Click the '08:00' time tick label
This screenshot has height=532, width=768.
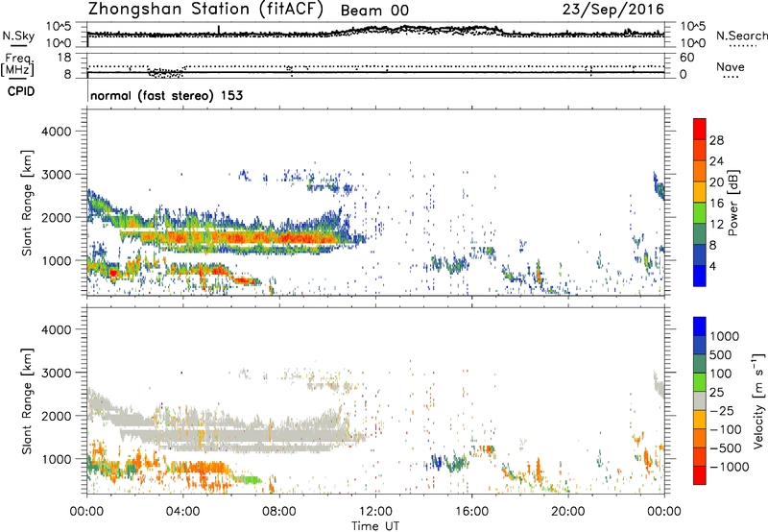(279, 512)
